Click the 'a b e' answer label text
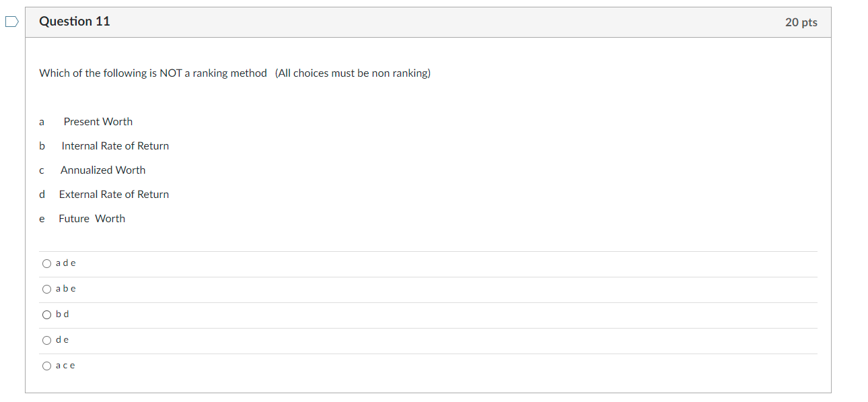 66,289
